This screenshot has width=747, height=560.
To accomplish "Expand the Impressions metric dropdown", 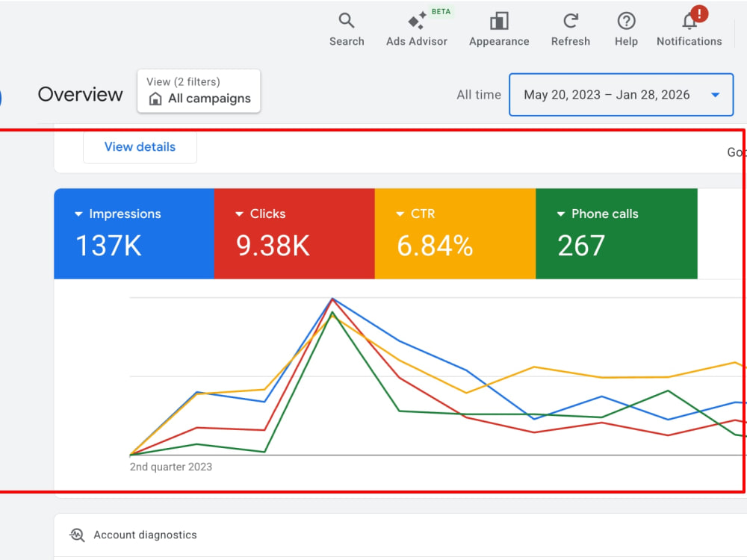I will pos(79,214).
